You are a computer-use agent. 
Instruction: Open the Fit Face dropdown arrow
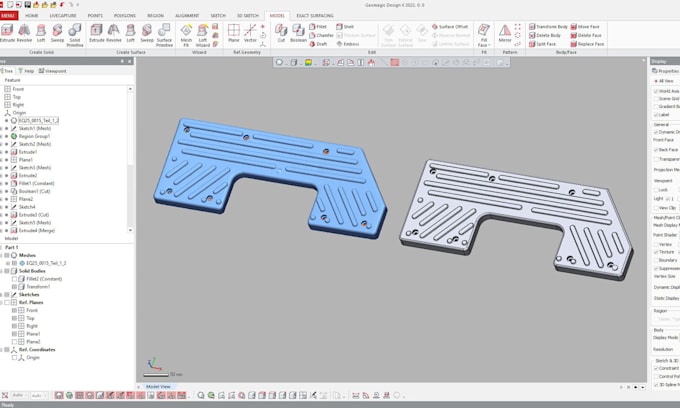pyautogui.click(x=489, y=45)
